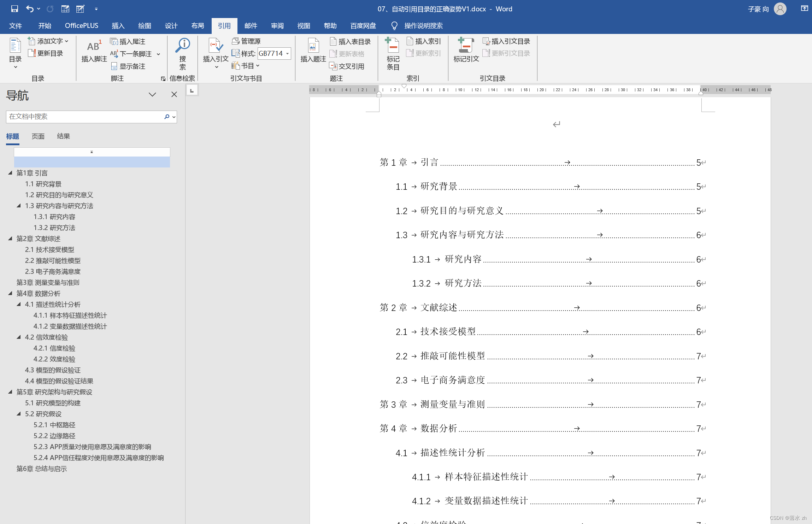Collapse the 5.2 研究假设 heading node
Image resolution: width=812 pixels, height=524 pixels.
pos(19,414)
